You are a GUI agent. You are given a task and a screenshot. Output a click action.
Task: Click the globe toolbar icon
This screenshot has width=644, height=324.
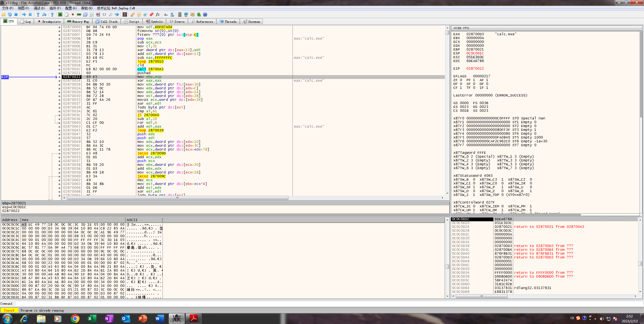coord(186,14)
